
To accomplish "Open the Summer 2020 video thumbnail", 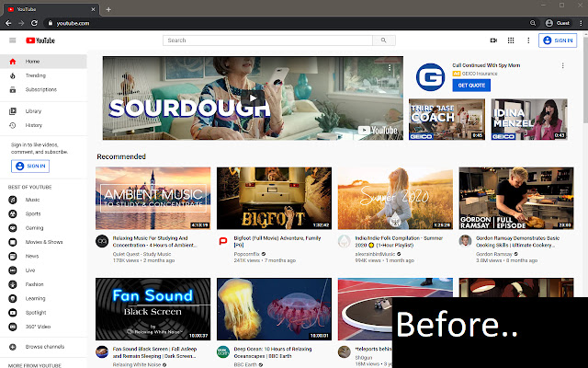I will 395,199.
